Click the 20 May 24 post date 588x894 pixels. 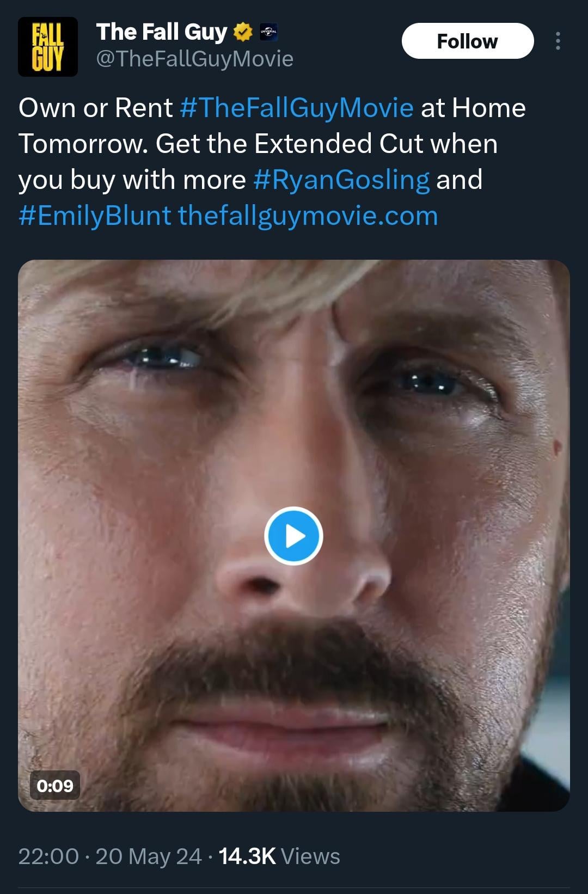click(x=149, y=856)
